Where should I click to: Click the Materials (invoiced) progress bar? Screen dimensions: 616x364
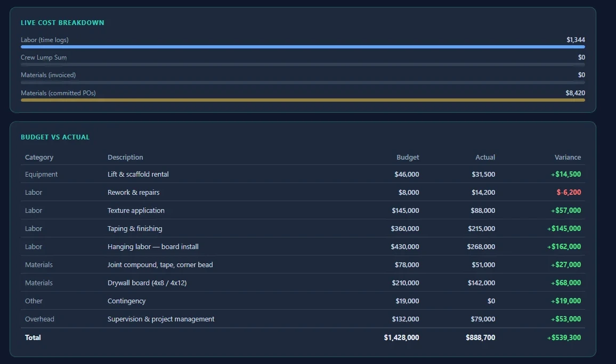click(303, 82)
